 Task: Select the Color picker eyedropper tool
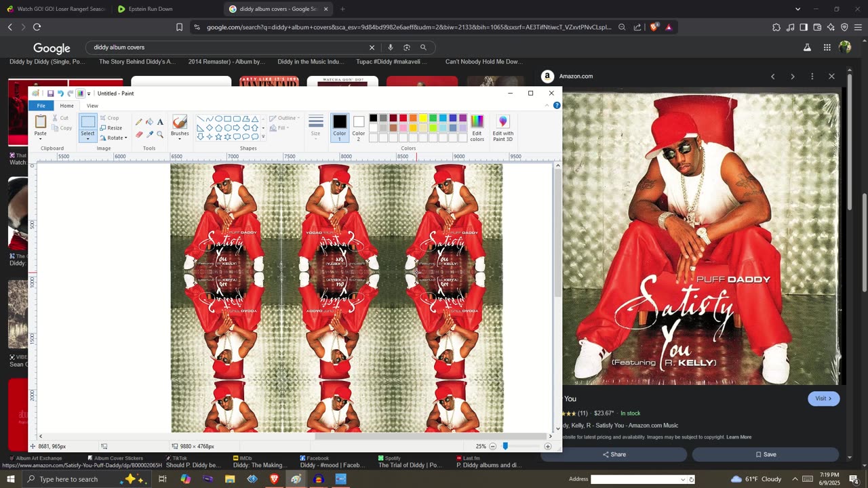[x=149, y=134]
